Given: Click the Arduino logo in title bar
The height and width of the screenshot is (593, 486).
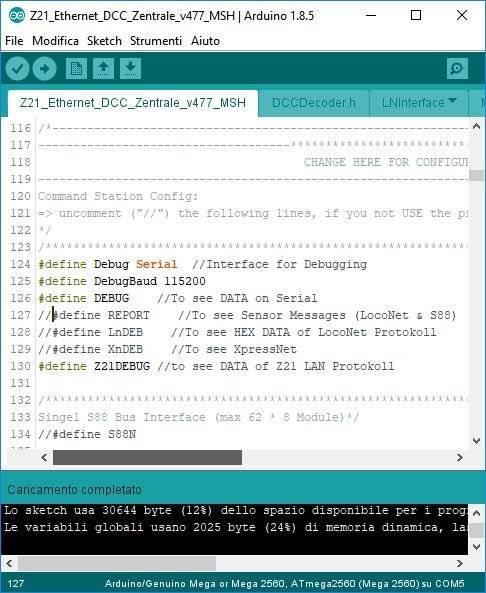Looking at the screenshot, I should [x=17, y=16].
